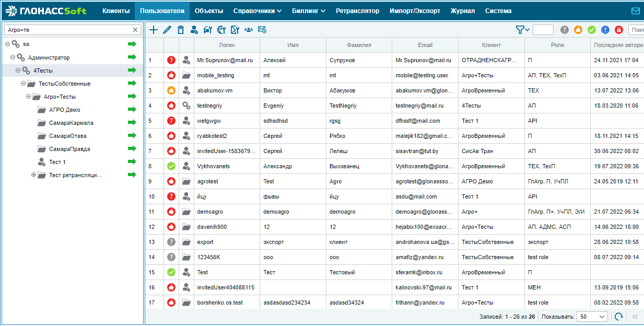Collapse the 4Тесты tree node
This screenshot has width=644, height=326.
18,70
